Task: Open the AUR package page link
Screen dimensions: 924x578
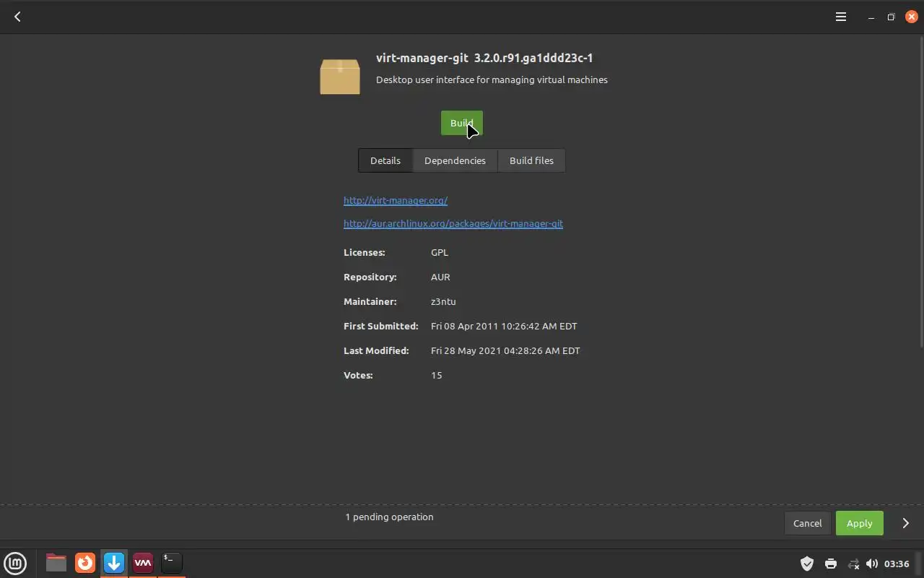Action: [453, 223]
